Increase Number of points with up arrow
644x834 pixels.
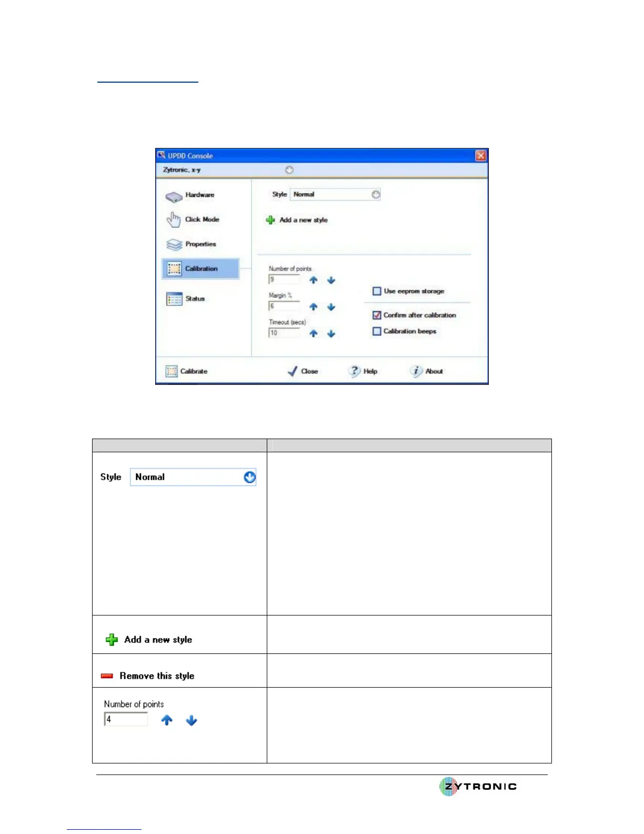[x=314, y=281]
